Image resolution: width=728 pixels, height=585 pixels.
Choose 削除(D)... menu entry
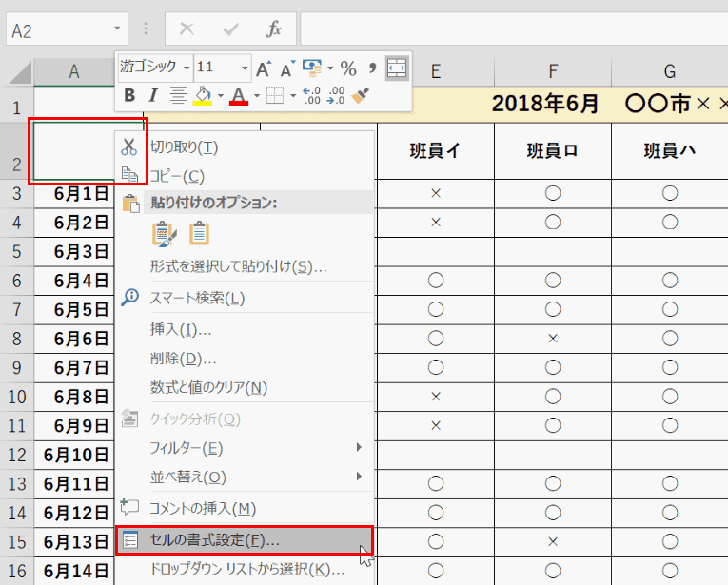(x=245, y=359)
